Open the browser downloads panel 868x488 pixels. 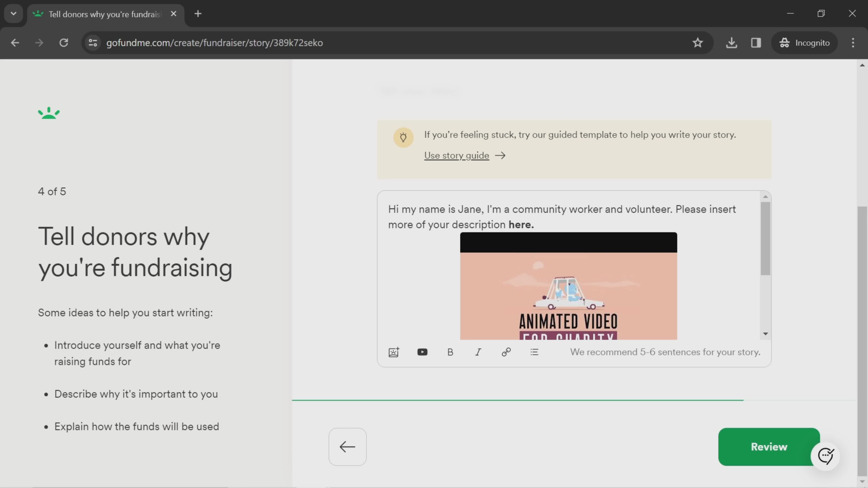(x=731, y=43)
